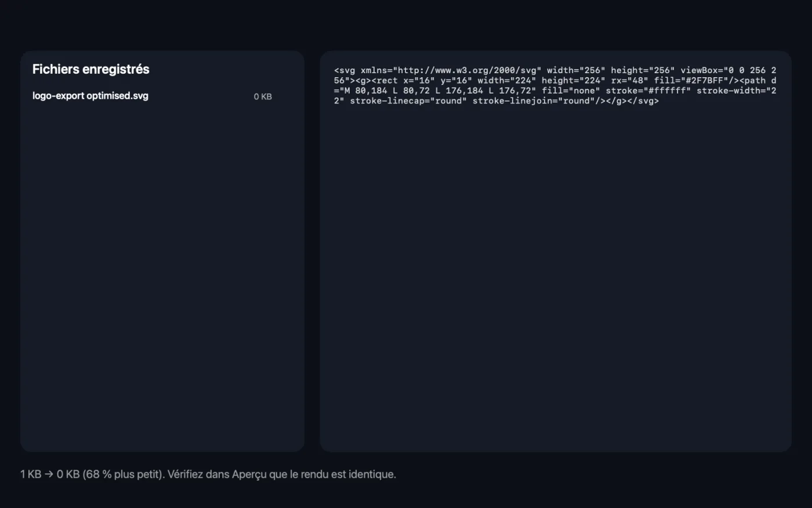This screenshot has width=812, height=508.
Task: Click the <rect element in the code
Action: (385, 81)
